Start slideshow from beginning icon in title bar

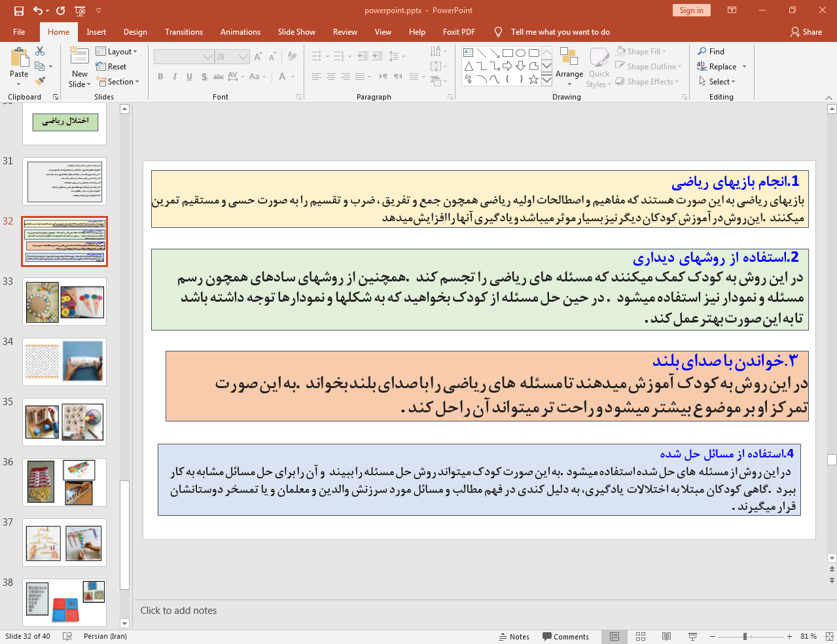point(80,10)
